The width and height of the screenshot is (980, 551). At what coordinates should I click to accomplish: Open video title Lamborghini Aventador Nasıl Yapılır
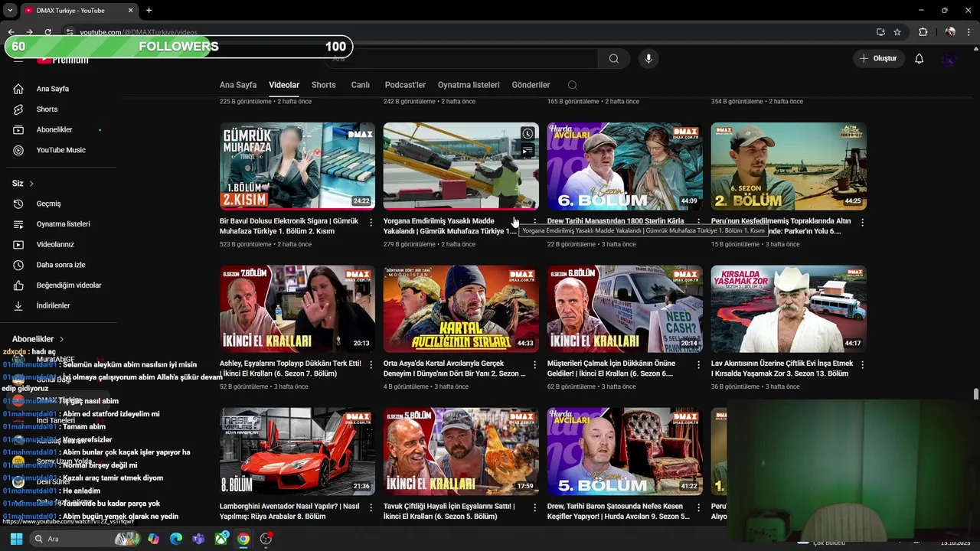coord(289,510)
